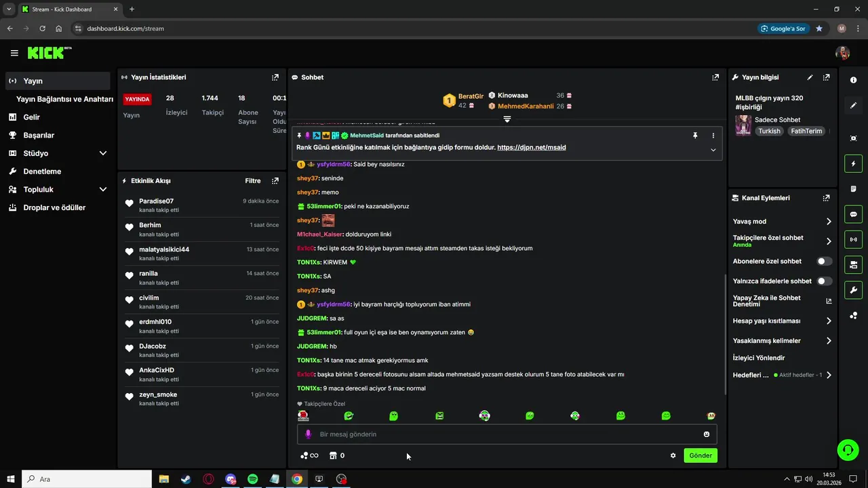Image resolution: width=868 pixels, height=488 pixels.
Task: Click the capture frame icon in the right sidebar
Action: tap(853, 138)
